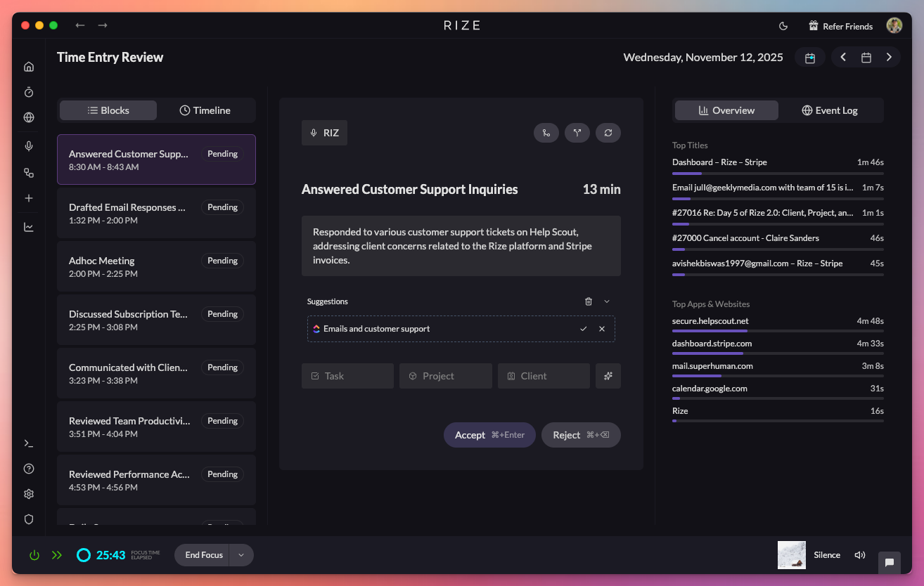The height and width of the screenshot is (586, 924).
Task: Click the dashboard.stripe.com usage bar
Action: click(x=778, y=353)
